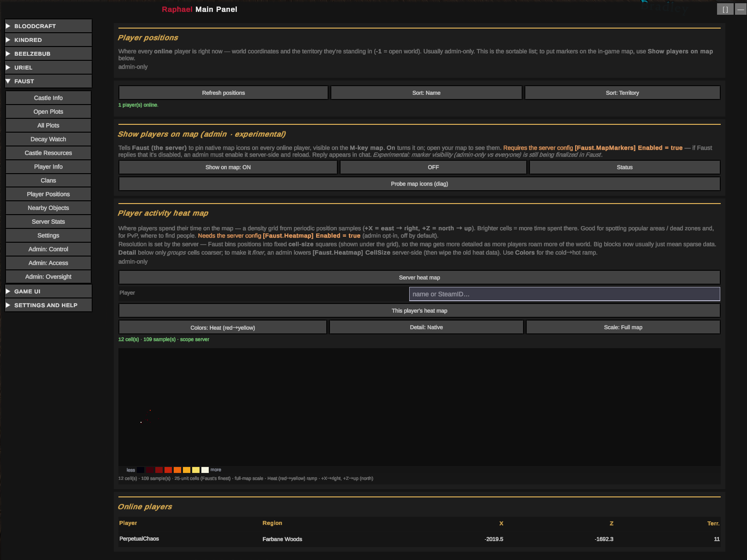Load the Server heat map

click(x=419, y=277)
